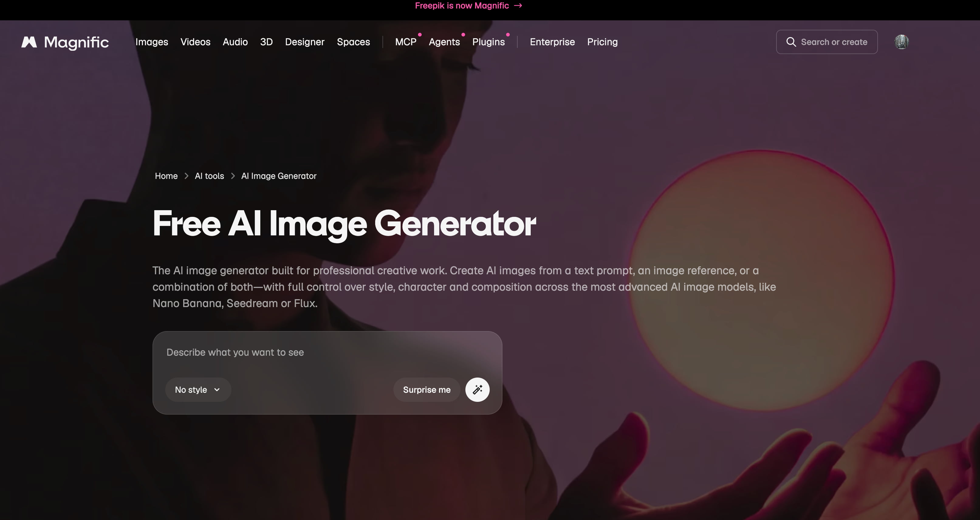Click the magic wand generate button
The width and height of the screenshot is (980, 520).
[477, 389]
